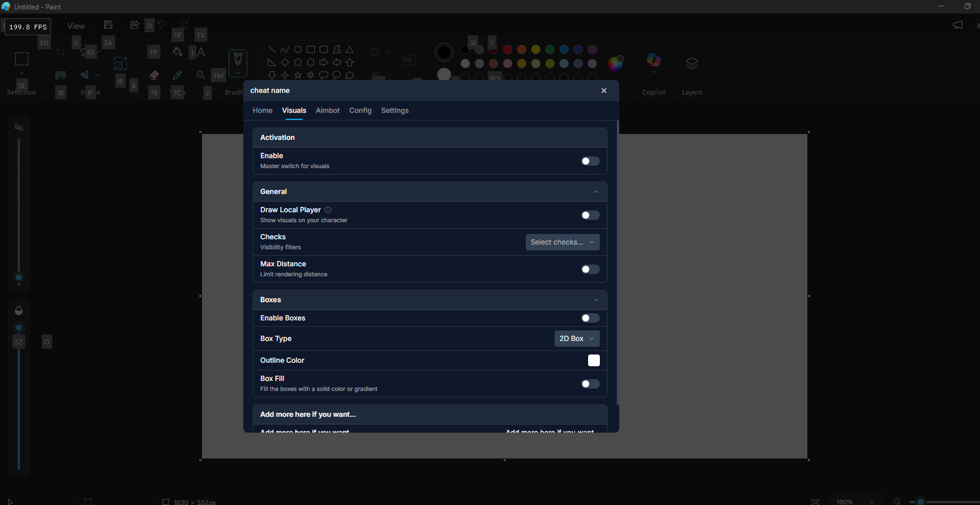Switch to the Aimbot tab
This screenshot has height=505, width=980.
[x=327, y=111]
